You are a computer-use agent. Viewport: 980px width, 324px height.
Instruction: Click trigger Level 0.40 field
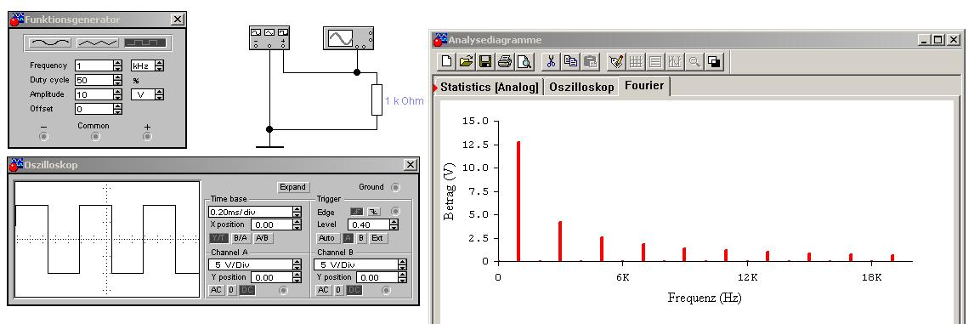click(368, 225)
